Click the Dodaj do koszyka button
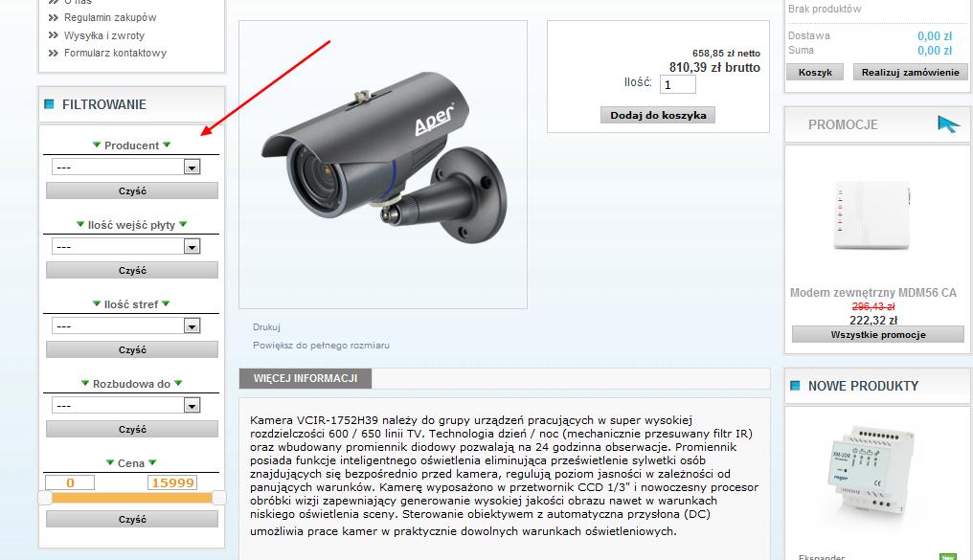Viewport: 973px width, 560px height. click(x=658, y=115)
